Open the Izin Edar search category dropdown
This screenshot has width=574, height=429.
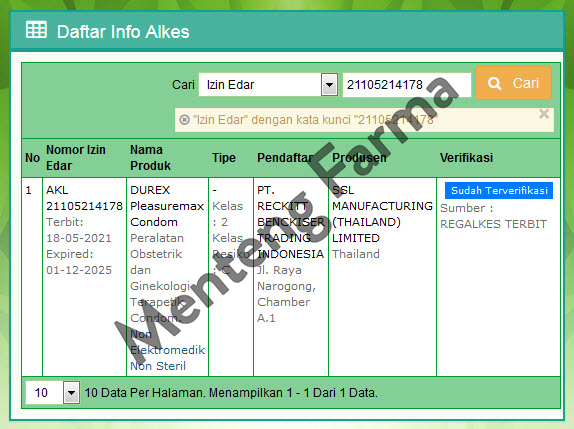268,85
